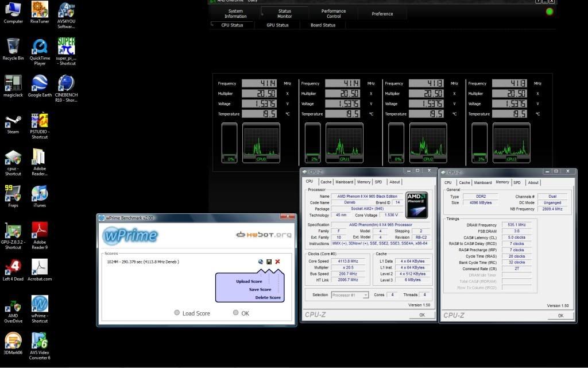Viewport: 588px width, 368px height.
Task: Select the AVS4YOU Software desktop icon
Action: (x=67, y=15)
